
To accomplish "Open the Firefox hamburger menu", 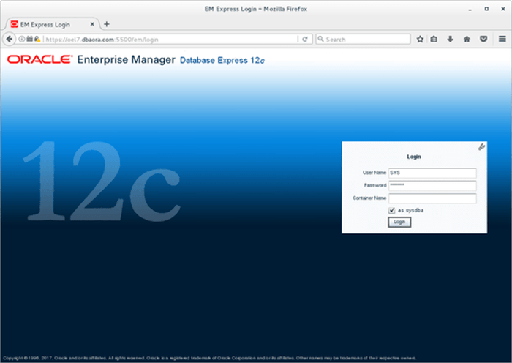I will (x=502, y=39).
